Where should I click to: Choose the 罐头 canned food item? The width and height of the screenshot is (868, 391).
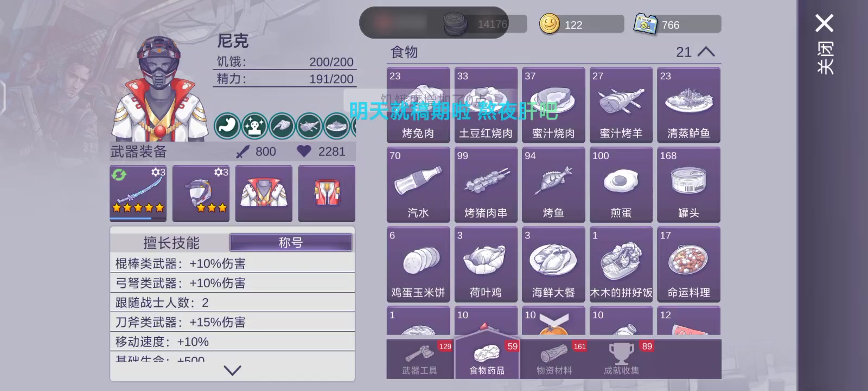click(x=688, y=185)
